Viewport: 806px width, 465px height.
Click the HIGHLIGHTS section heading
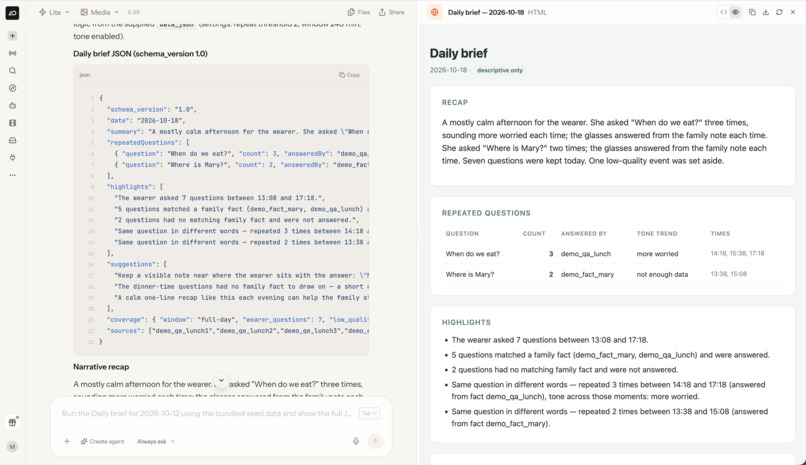coord(466,323)
